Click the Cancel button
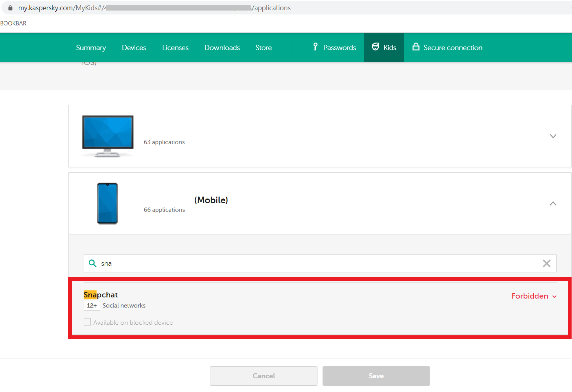 click(x=264, y=376)
